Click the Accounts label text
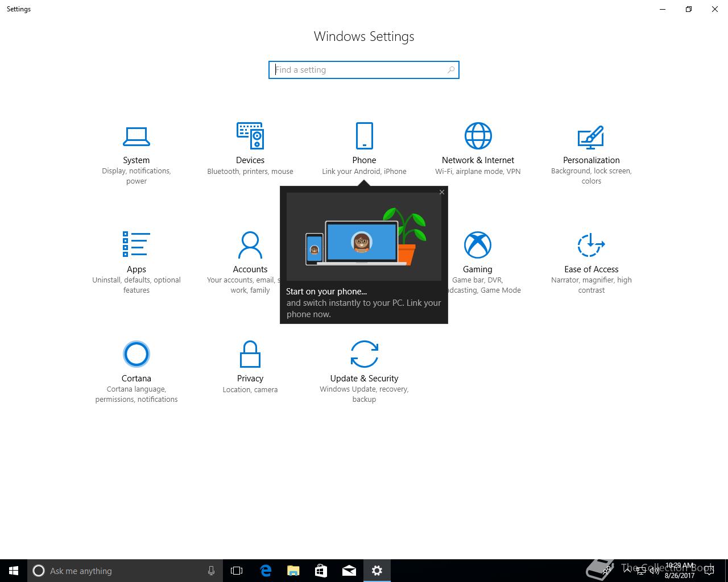The width and height of the screenshot is (728, 582). (250, 269)
